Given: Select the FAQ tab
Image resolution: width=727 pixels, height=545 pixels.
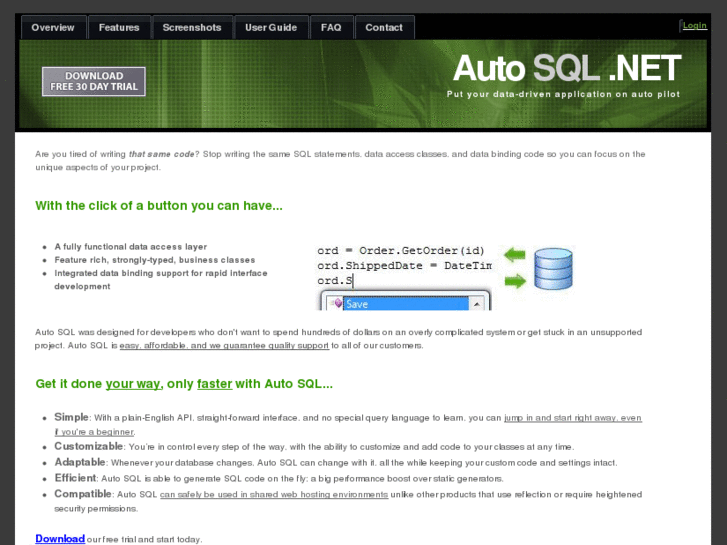Looking at the screenshot, I should click(331, 27).
